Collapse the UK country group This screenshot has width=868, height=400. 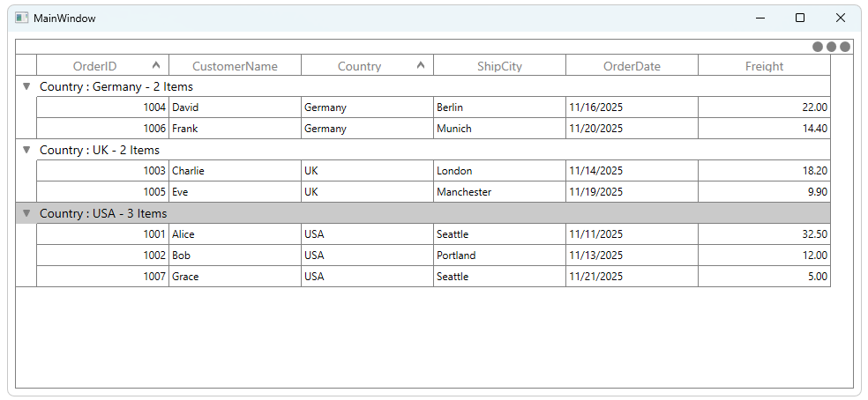[x=26, y=150]
